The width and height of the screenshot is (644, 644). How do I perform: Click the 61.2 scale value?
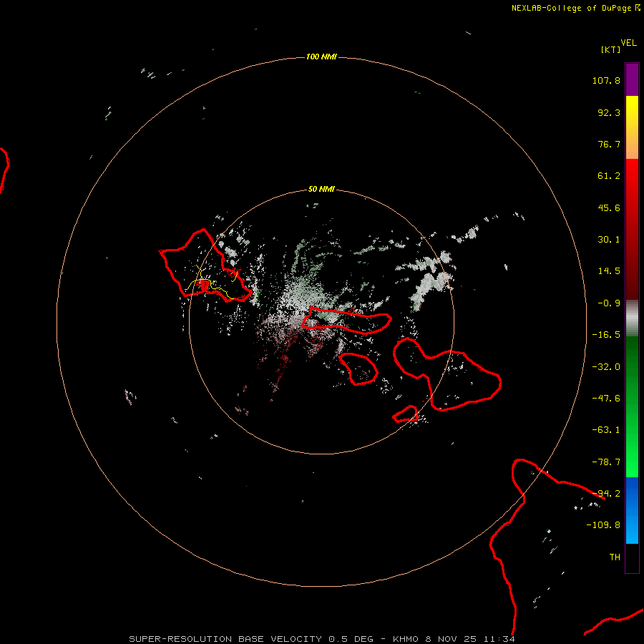click(x=609, y=176)
